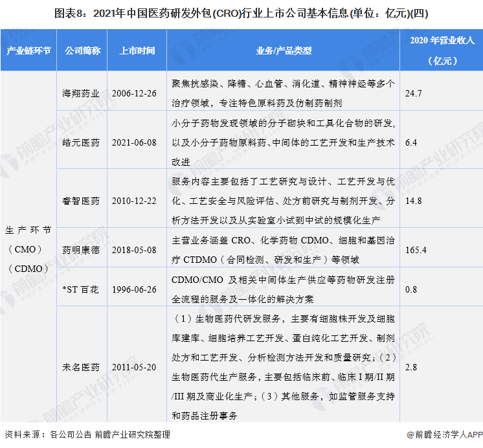The width and height of the screenshot is (483, 448).
Task: Click listing date 1996-06-26
Action: tap(134, 289)
